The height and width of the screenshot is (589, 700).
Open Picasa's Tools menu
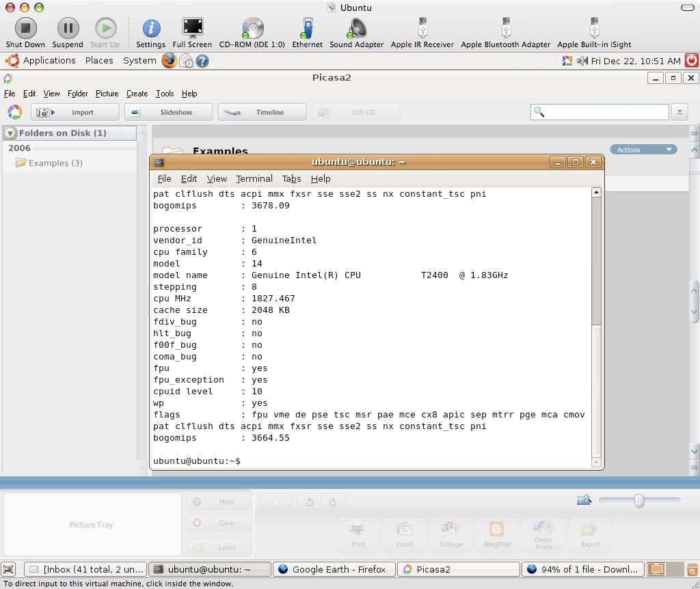tap(165, 94)
